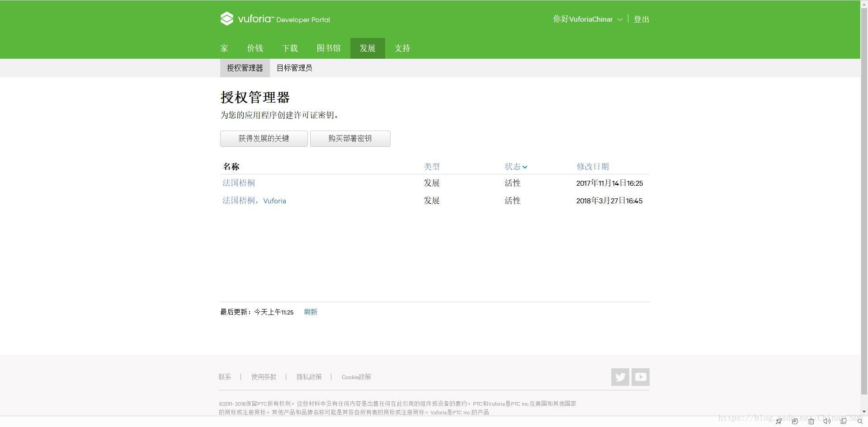This screenshot has width=868, height=427.
Task: Click 获得发展的关键 button
Action: click(x=264, y=139)
